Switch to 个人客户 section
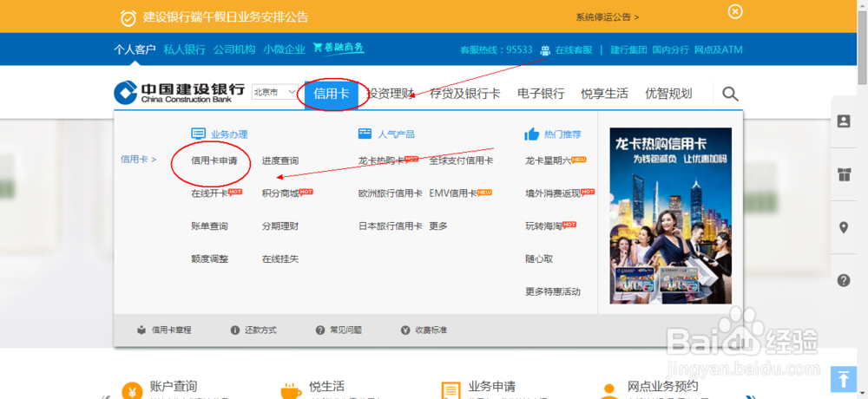The height and width of the screenshot is (399, 868). pyautogui.click(x=135, y=49)
